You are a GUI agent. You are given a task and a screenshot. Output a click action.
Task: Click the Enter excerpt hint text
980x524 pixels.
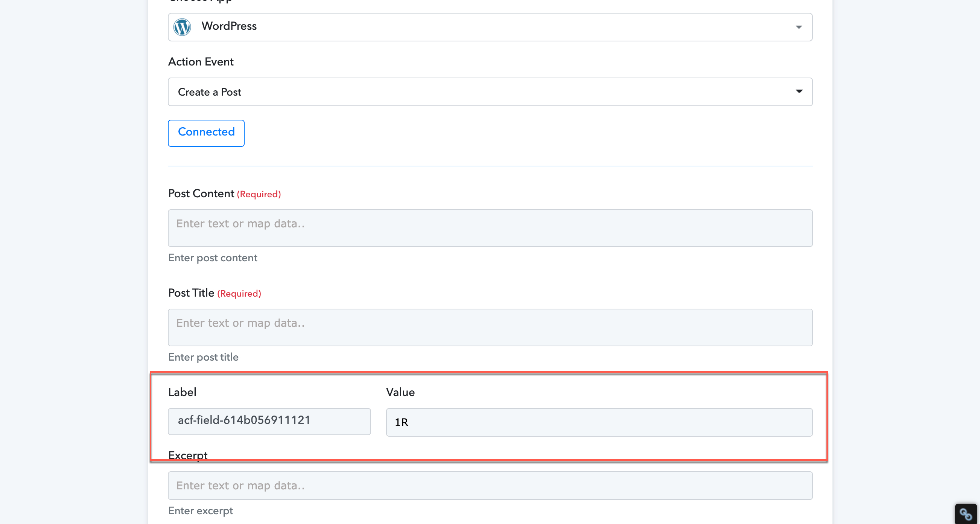tap(201, 511)
